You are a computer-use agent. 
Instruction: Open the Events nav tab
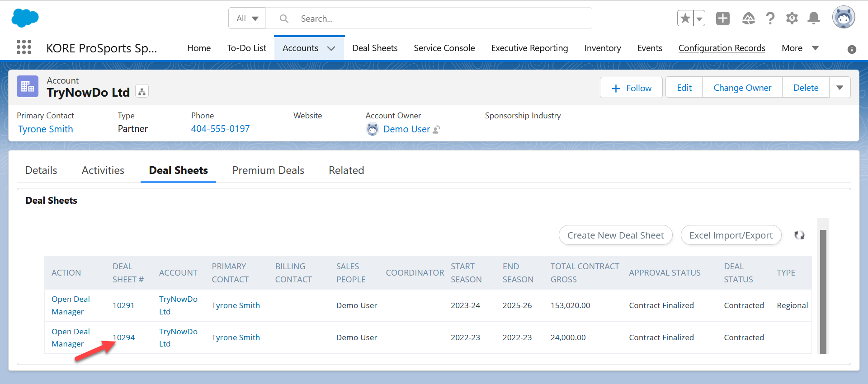650,48
